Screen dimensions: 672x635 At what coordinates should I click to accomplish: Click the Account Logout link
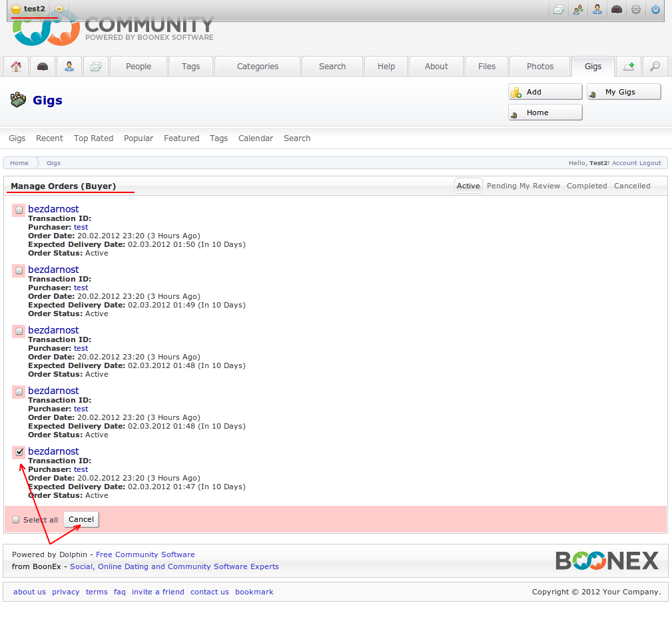(x=636, y=163)
